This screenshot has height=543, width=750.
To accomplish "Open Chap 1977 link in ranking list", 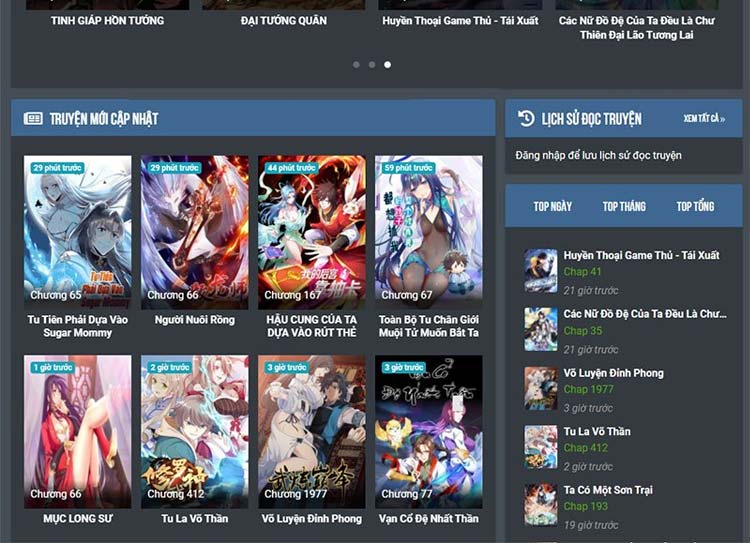I will point(589,390).
